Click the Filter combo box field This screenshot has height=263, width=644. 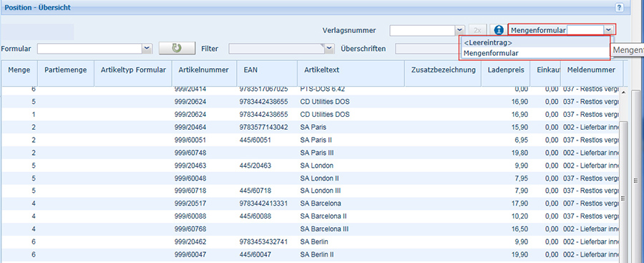pyautogui.click(x=276, y=49)
